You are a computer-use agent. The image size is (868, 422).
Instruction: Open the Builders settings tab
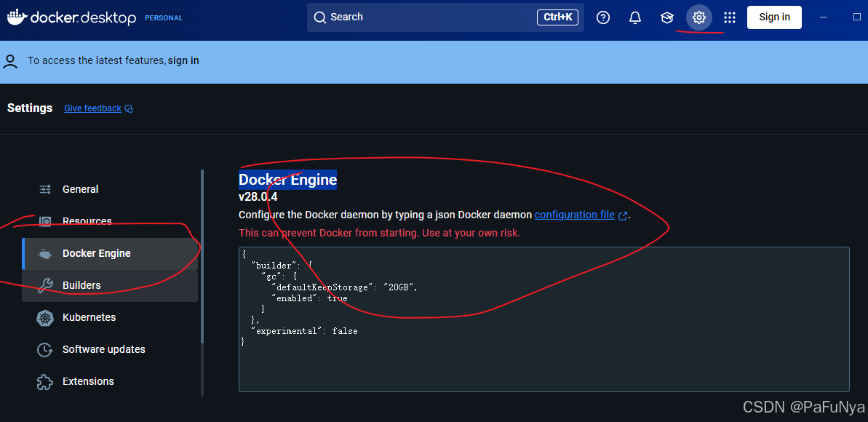click(110, 286)
